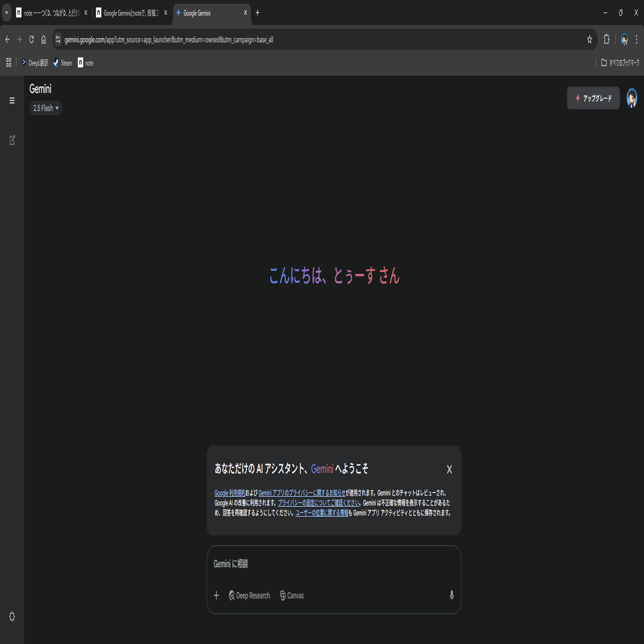Open the Gemini hamburger main menu
Viewport: 644px width, 644px height.
tap(12, 100)
